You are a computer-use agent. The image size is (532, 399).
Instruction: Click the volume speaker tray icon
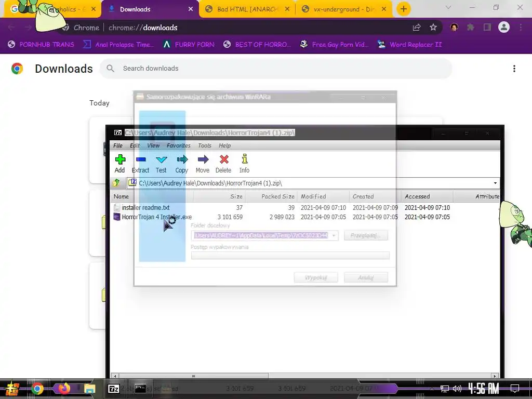pyautogui.click(x=457, y=389)
